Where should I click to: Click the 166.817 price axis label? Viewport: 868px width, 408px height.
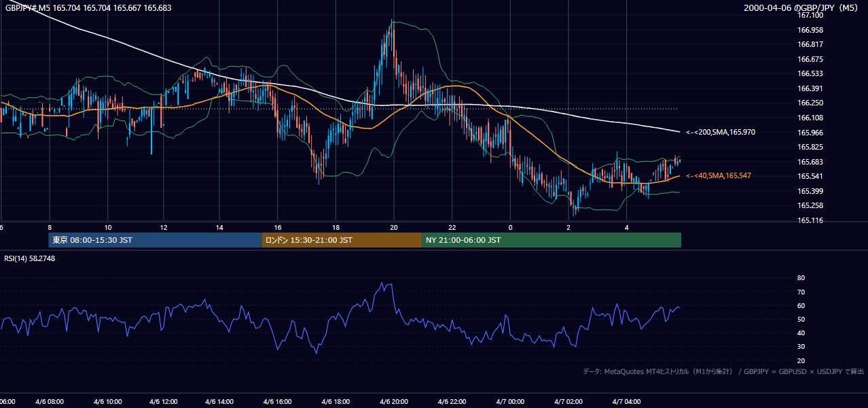(810, 44)
